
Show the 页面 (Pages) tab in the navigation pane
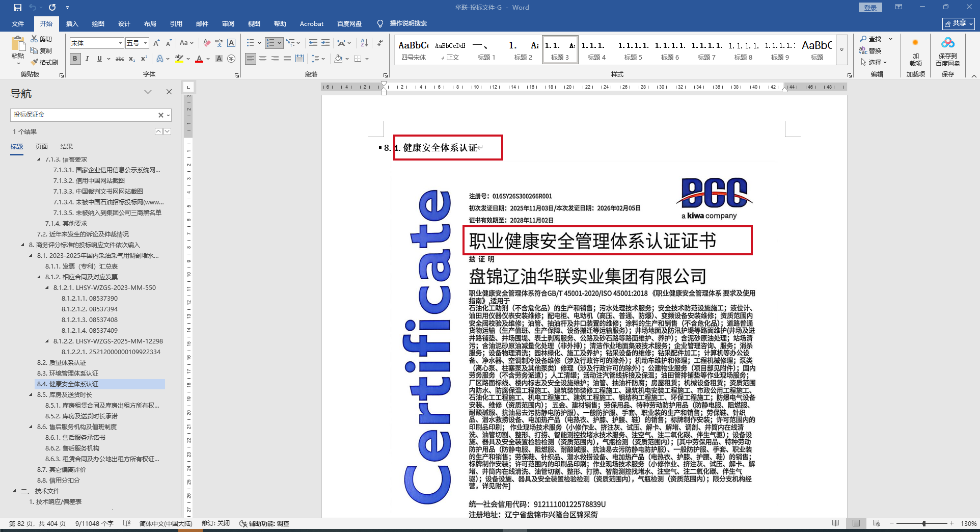(42, 147)
